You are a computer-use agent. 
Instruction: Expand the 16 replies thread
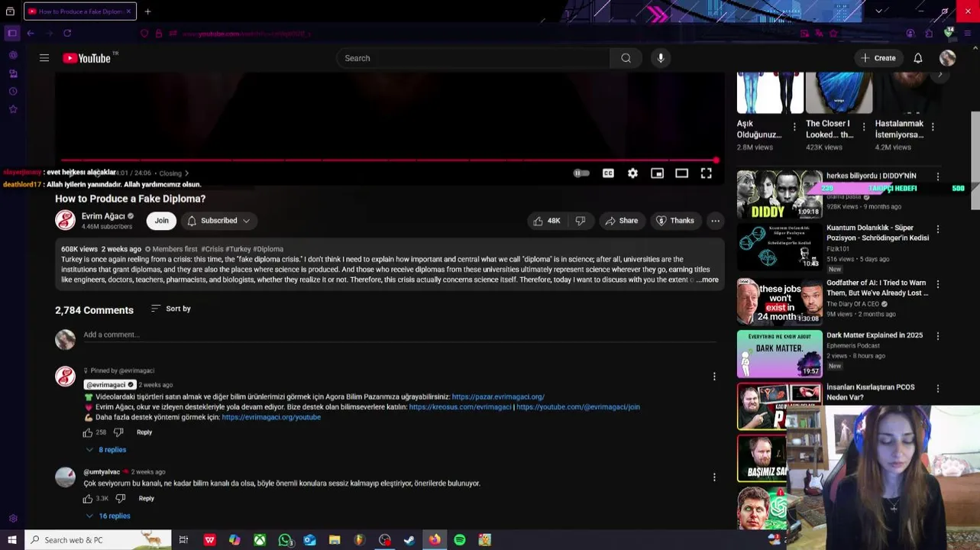point(108,516)
